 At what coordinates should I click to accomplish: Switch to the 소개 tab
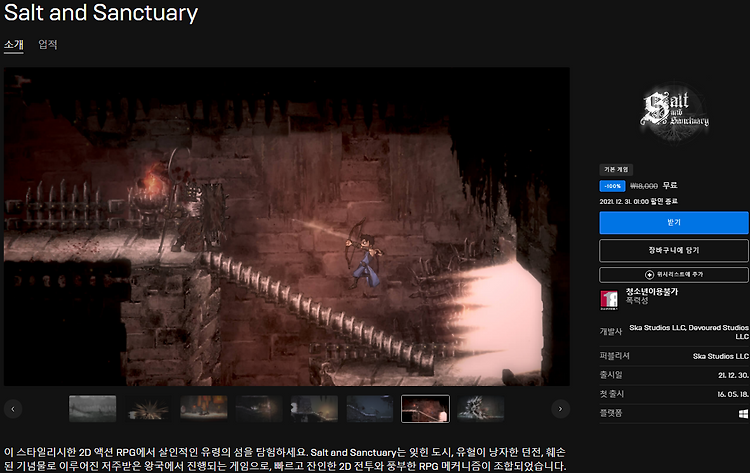coord(13,45)
